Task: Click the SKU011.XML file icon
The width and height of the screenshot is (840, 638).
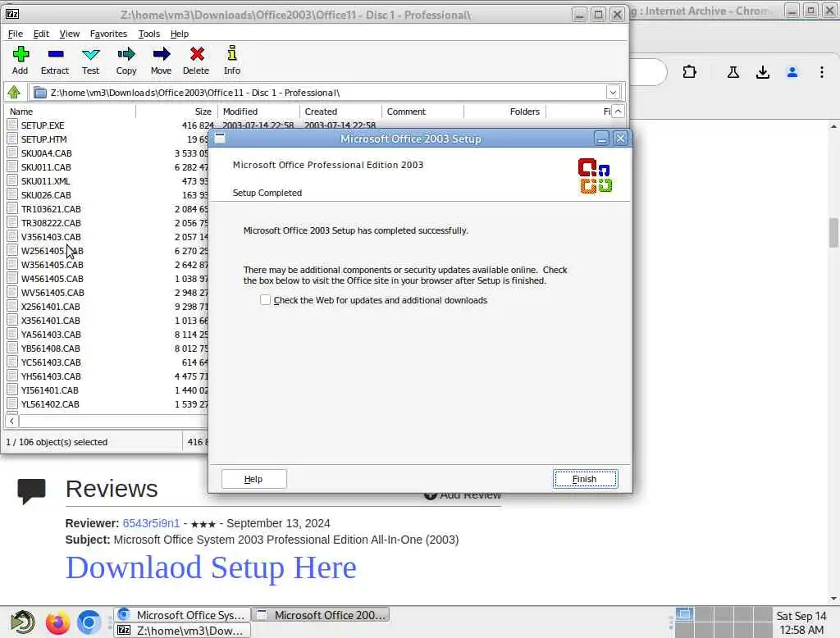Action: coord(12,181)
